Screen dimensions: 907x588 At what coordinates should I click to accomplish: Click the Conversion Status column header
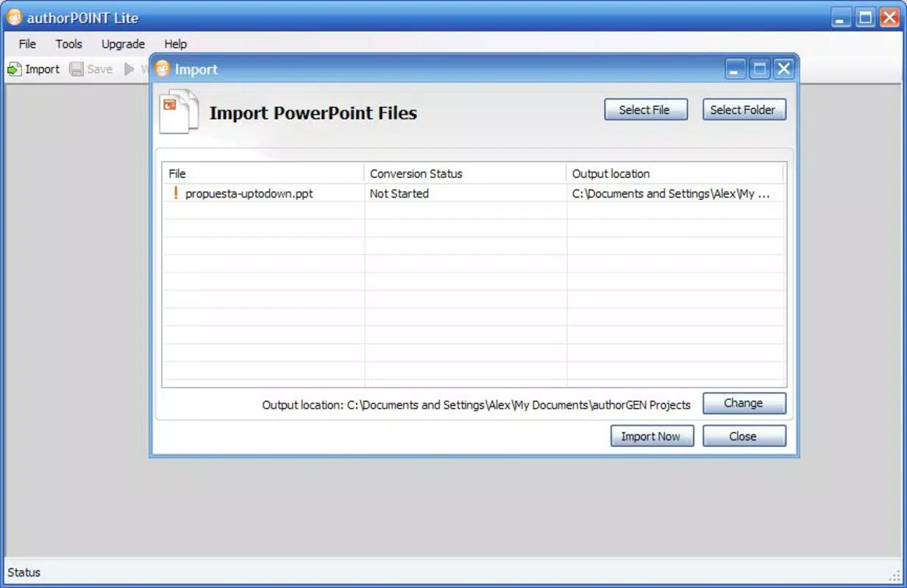click(466, 173)
